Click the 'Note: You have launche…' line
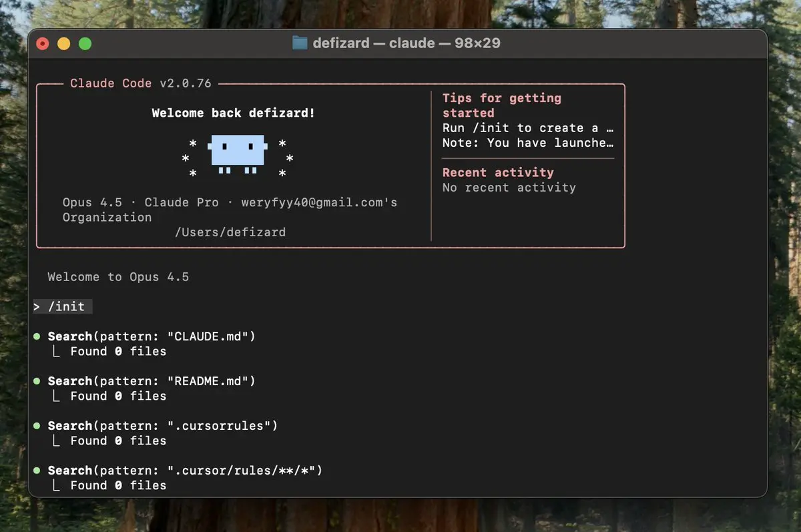Image resolution: width=801 pixels, height=532 pixels. coord(528,143)
